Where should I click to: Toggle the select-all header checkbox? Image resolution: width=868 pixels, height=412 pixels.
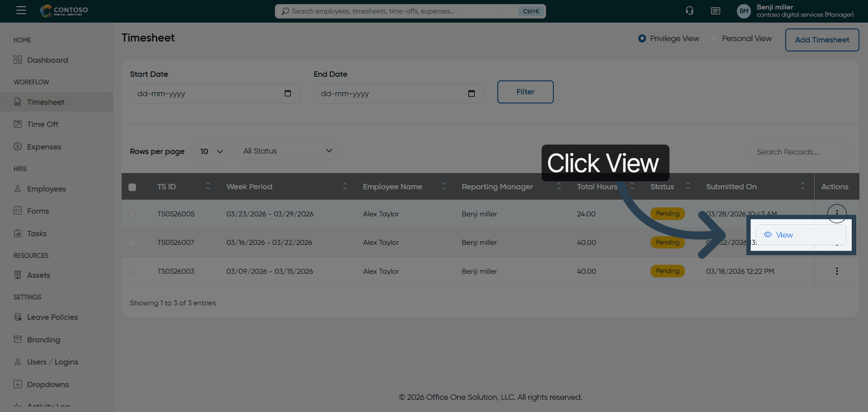[x=132, y=187]
